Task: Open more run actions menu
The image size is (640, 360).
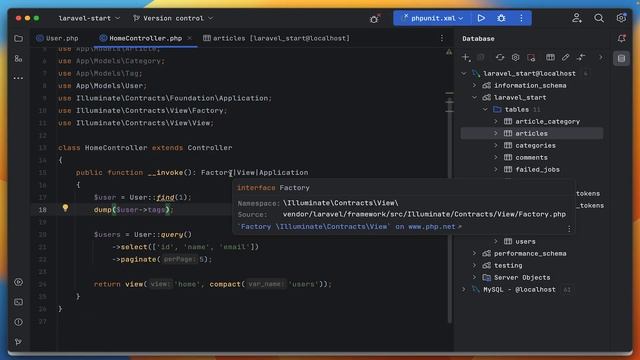Action: (521, 18)
